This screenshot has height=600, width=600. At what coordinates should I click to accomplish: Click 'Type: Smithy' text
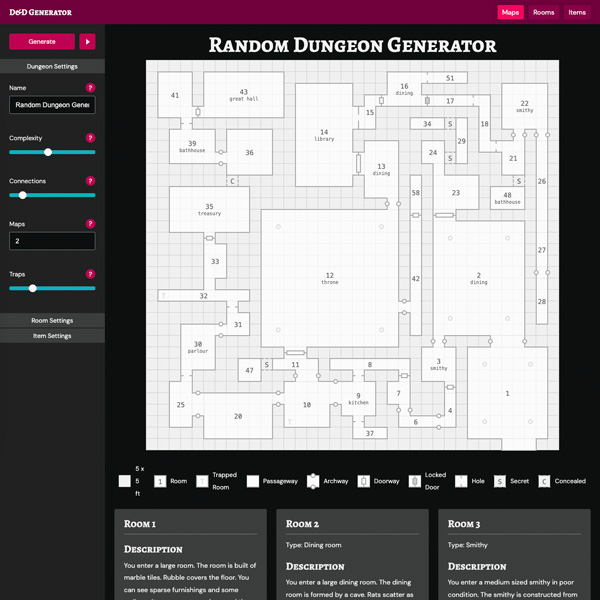tap(468, 545)
